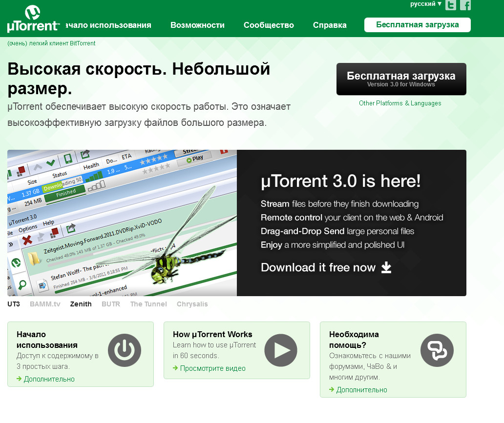The image size is (504, 423).
Task: Open the Справка menu item
Action: click(330, 25)
